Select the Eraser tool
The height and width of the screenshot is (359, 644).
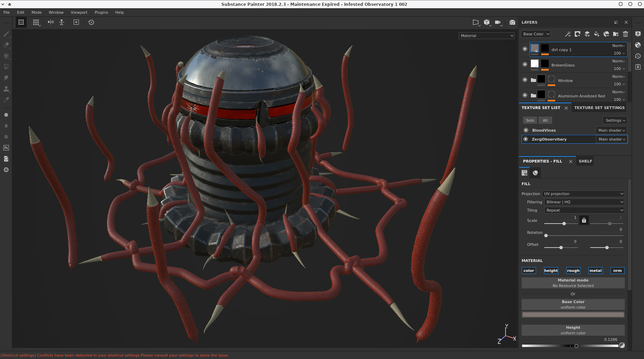6,45
